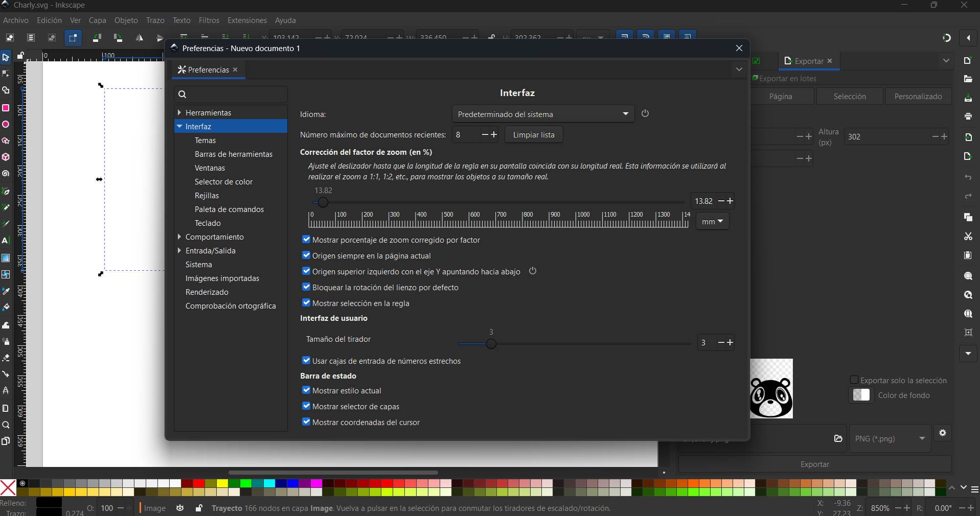
Task: Open export settings gear icon
Action: pyautogui.click(x=943, y=433)
